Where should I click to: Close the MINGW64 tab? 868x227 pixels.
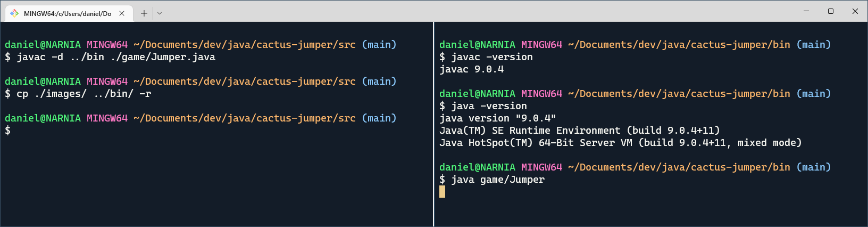[x=122, y=13]
